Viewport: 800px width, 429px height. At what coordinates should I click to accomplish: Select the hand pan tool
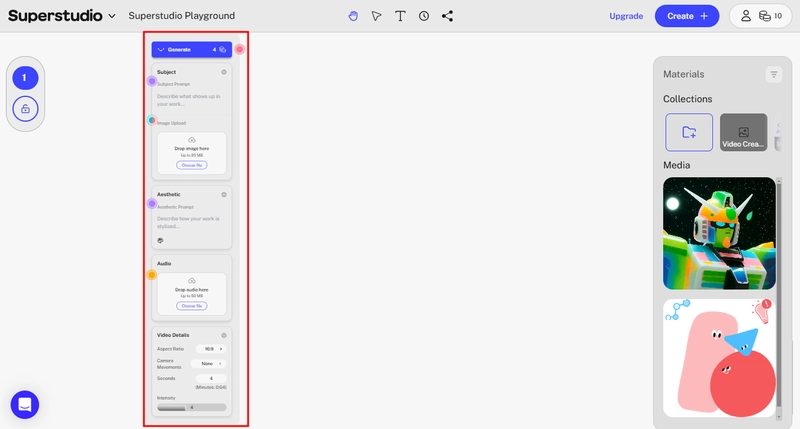coord(353,16)
